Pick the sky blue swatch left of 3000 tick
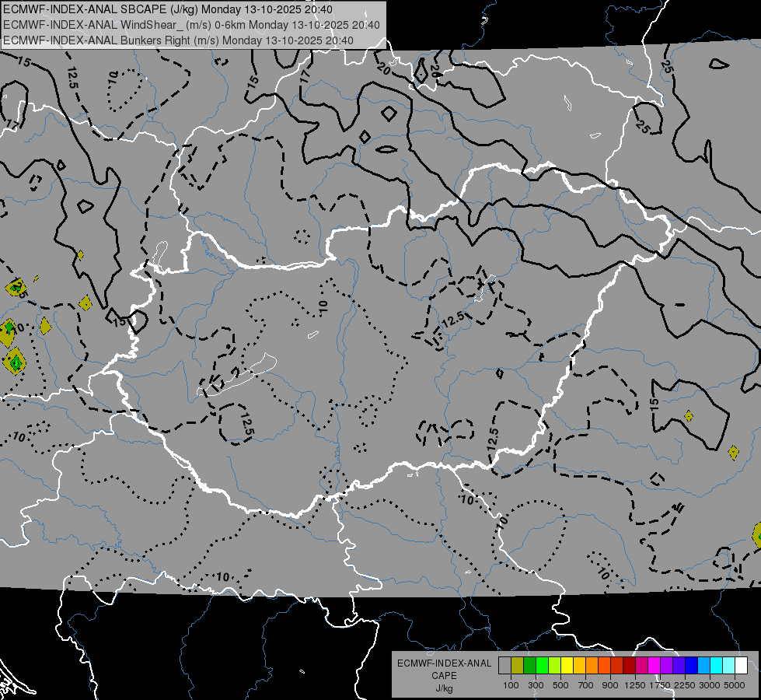Viewport: 761px width, 700px height. (x=703, y=666)
